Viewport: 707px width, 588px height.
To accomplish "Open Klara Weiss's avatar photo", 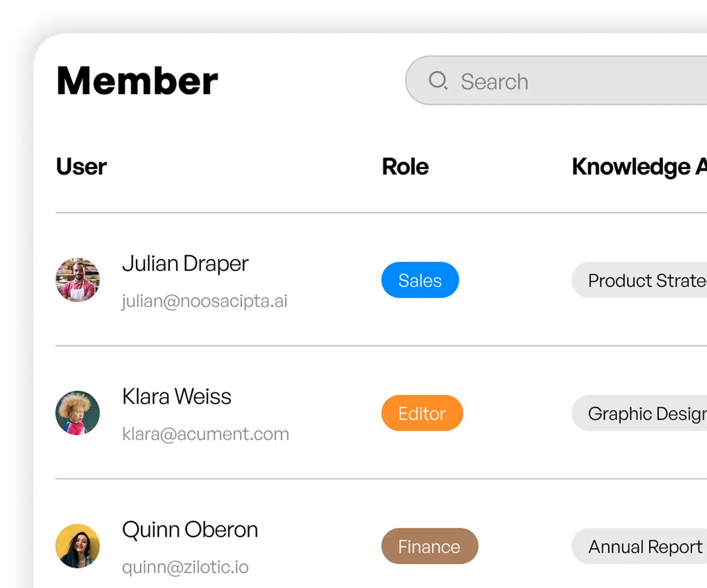I will point(77,413).
